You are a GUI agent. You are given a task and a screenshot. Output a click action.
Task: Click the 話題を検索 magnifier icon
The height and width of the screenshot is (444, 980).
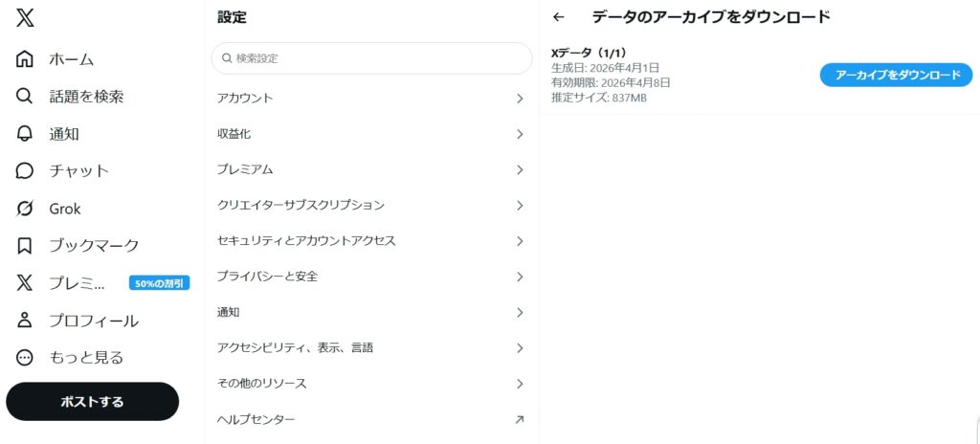click(26, 97)
